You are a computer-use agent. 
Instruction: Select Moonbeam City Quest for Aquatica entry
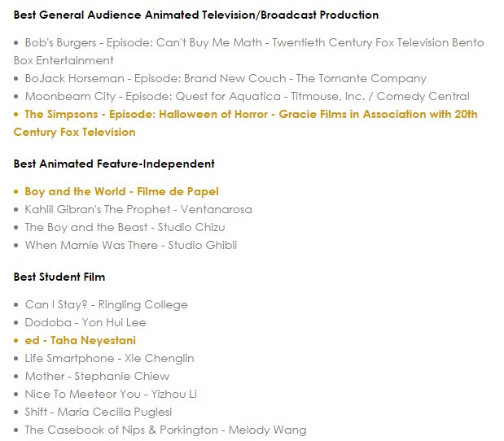247,96
